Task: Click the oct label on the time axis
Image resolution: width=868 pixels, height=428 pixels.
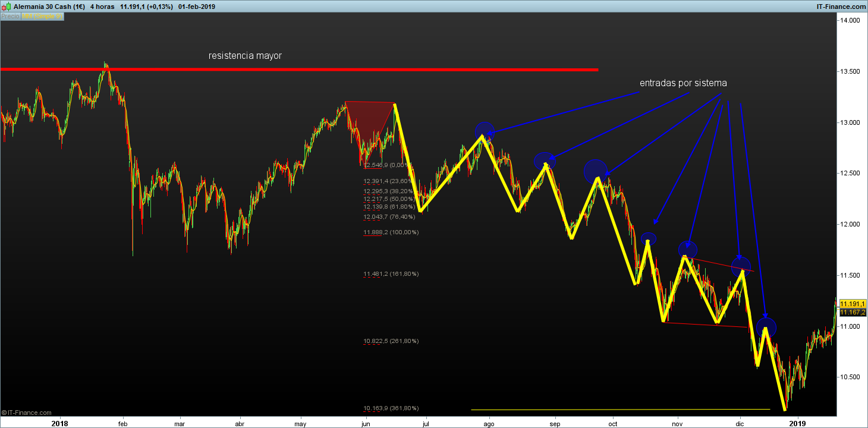Action: pyautogui.click(x=613, y=423)
